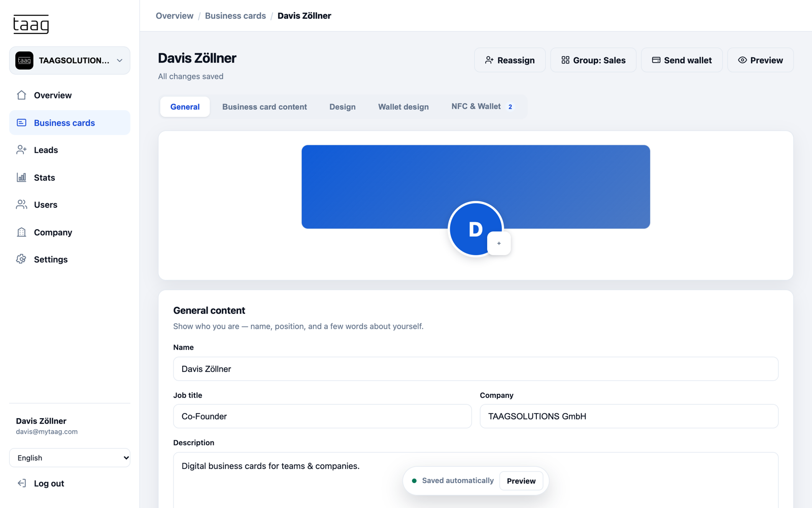Open Settings from the sidebar

[70, 259]
